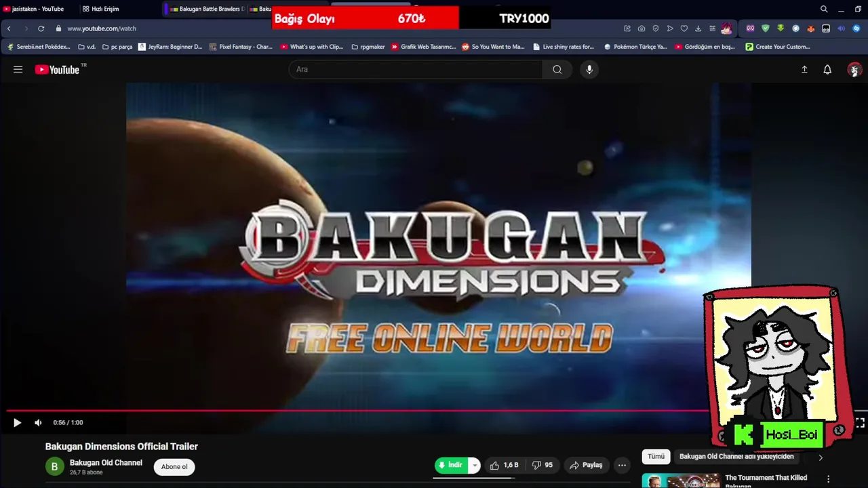Open the YouTube account avatar menu
This screenshot has height=488, width=868.
coord(854,69)
